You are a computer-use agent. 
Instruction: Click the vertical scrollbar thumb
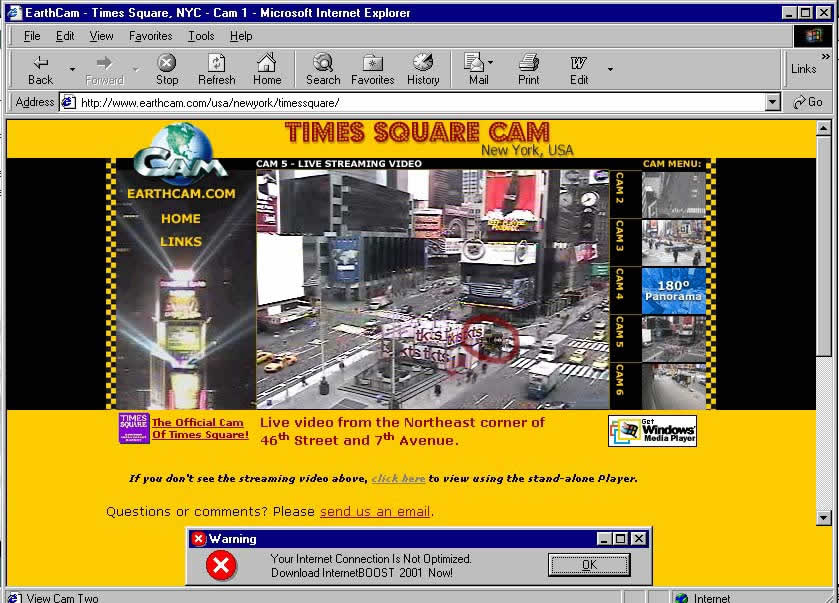click(x=823, y=245)
